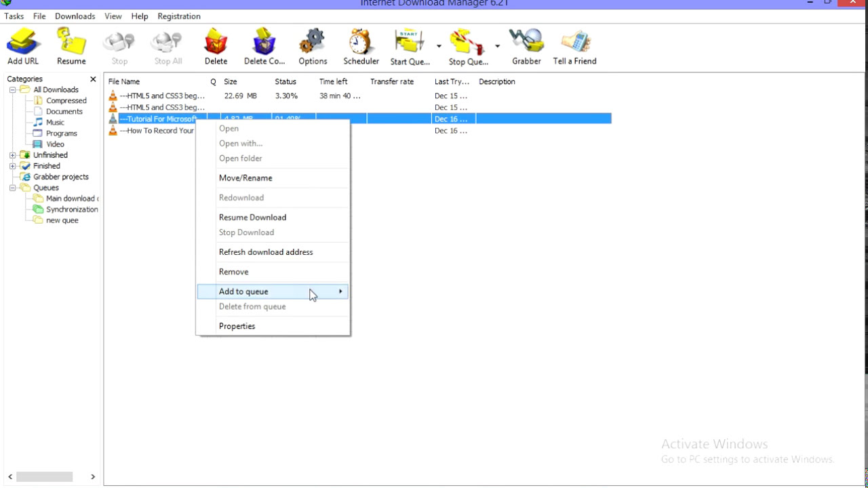
Task: Choose Resume Download in context menu
Action: (273, 218)
